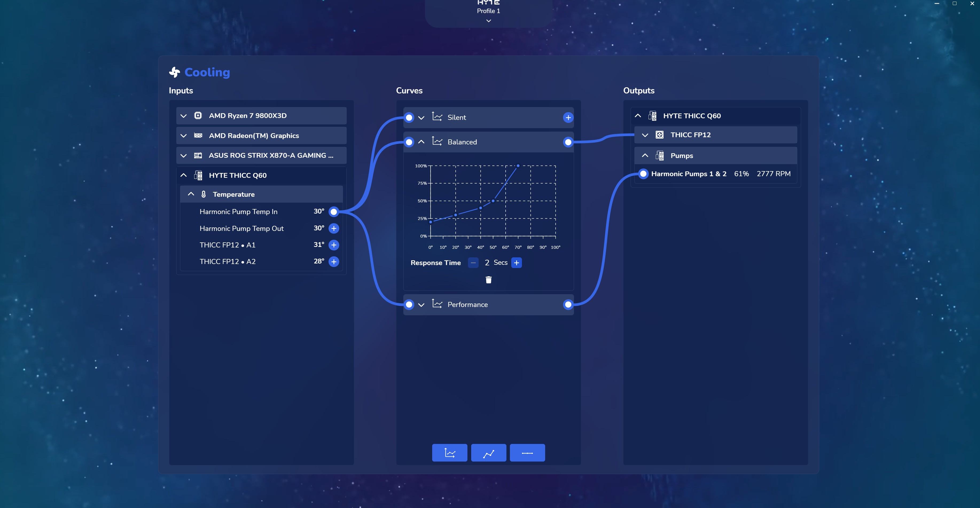Image resolution: width=980 pixels, height=508 pixels.
Task: Expand the AMD Ryzen 7 9800X3D input
Action: click(184, 116)
